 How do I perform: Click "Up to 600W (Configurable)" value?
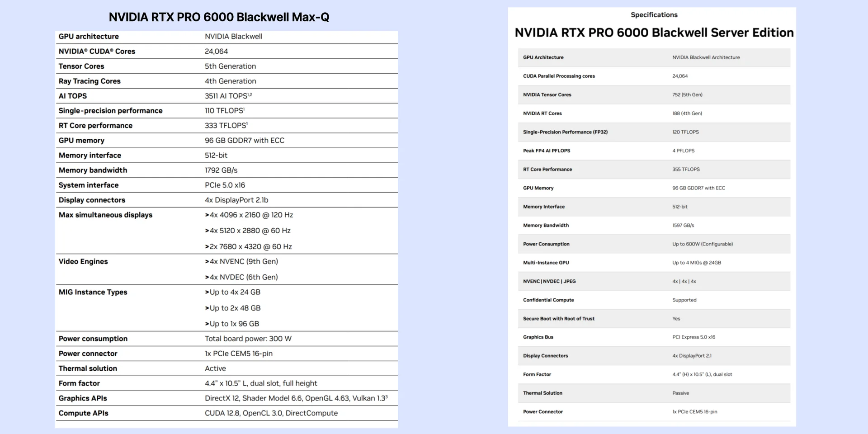[x=703, y=244]
